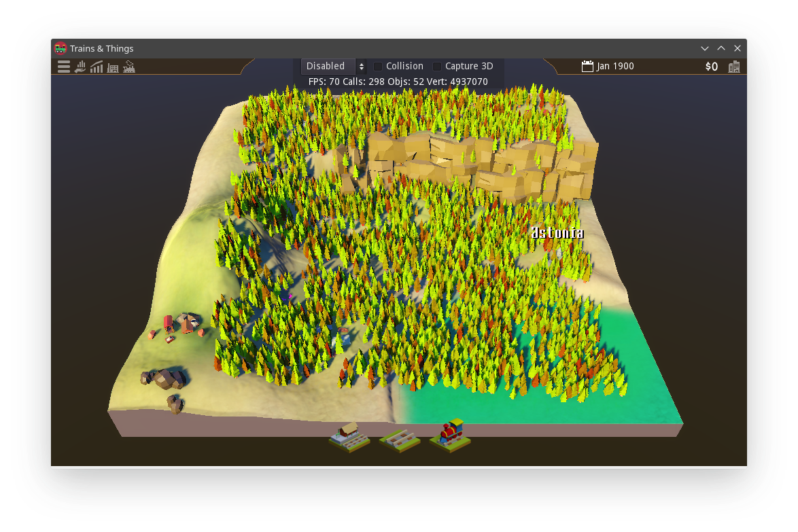Enable the Capture 3D checkbox
This screenshot has width=798, height=532.
tap(436, 66)
